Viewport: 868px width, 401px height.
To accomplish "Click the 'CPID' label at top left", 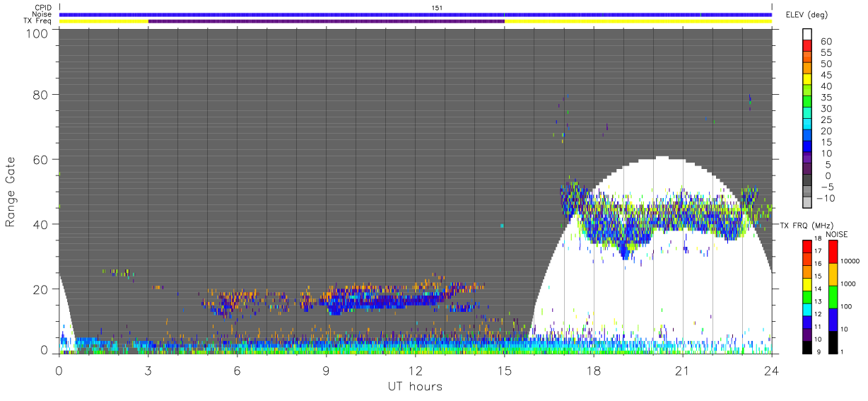I will (42, 7).
